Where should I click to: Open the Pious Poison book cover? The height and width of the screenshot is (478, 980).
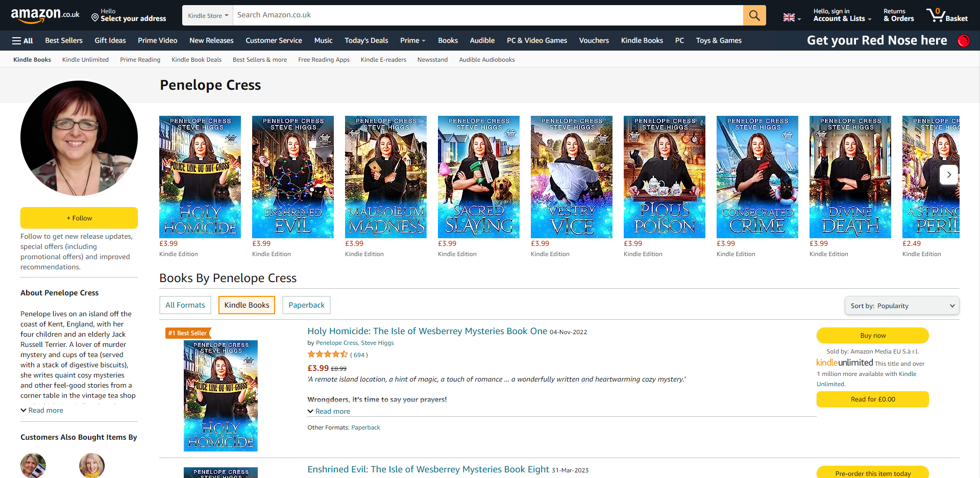664,177
